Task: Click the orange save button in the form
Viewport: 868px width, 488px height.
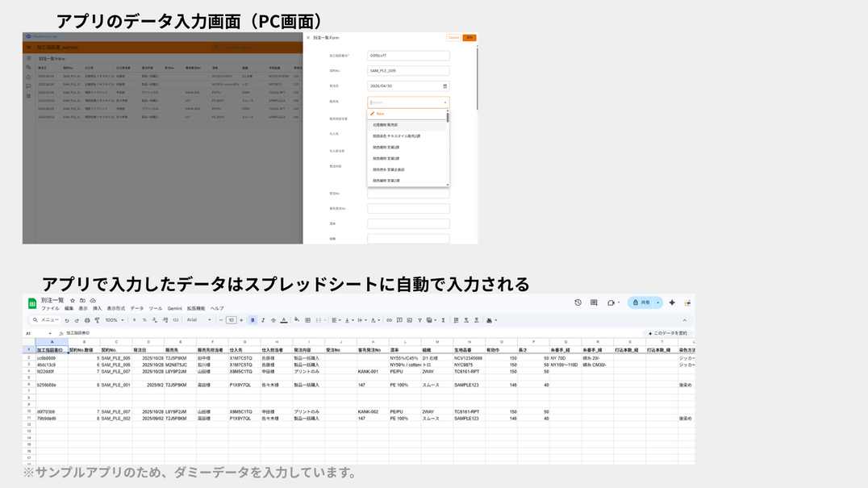Action: (x=469, y=37)
